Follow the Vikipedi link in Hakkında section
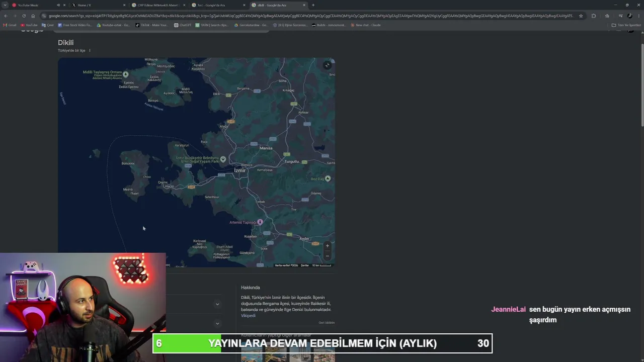The image size is (644, 362). [248, 316]
